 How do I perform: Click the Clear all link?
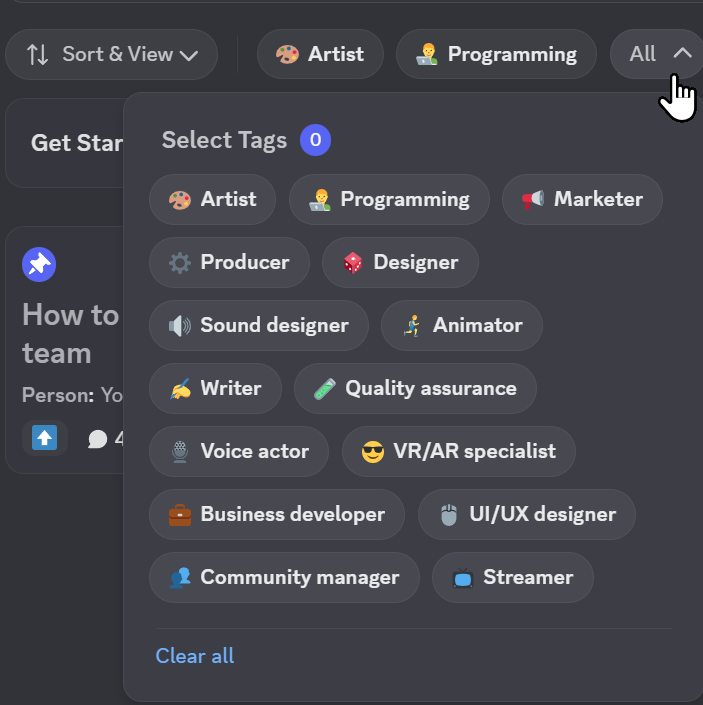pos(195,656)
